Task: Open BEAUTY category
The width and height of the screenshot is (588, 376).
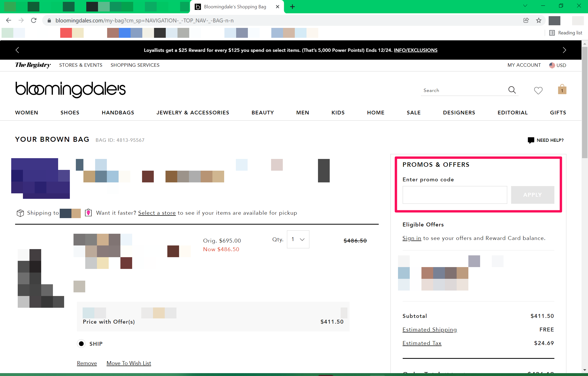Action: pyautogui.click(x=263, y=113)
